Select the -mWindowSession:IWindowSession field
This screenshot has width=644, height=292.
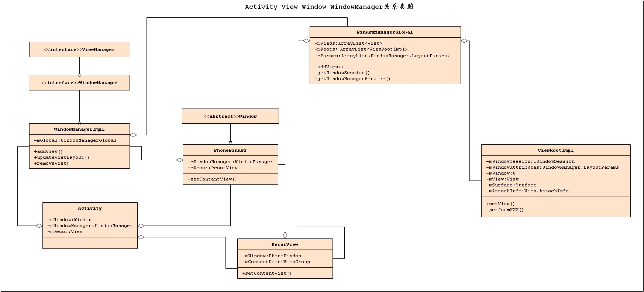(x=530, y=161)
